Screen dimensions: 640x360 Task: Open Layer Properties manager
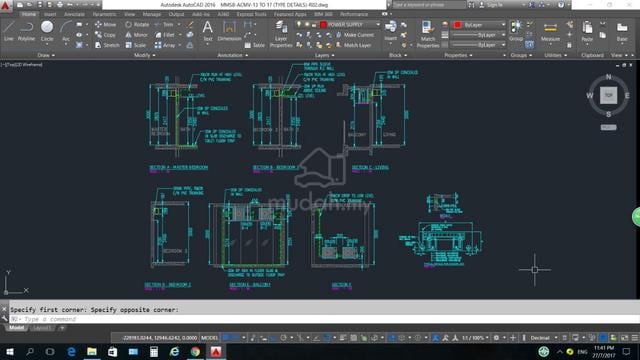tap(281, 34)
